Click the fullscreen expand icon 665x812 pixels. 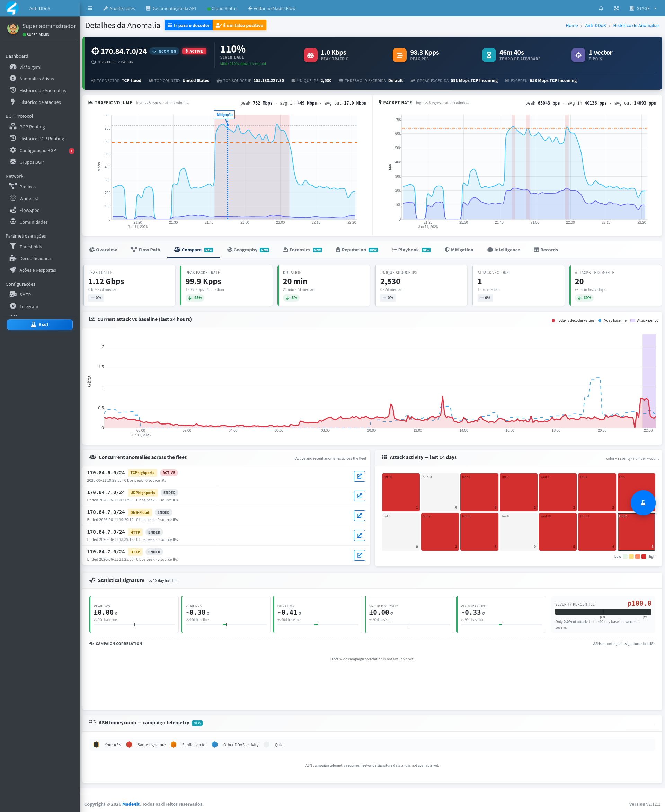click(616, 8)
